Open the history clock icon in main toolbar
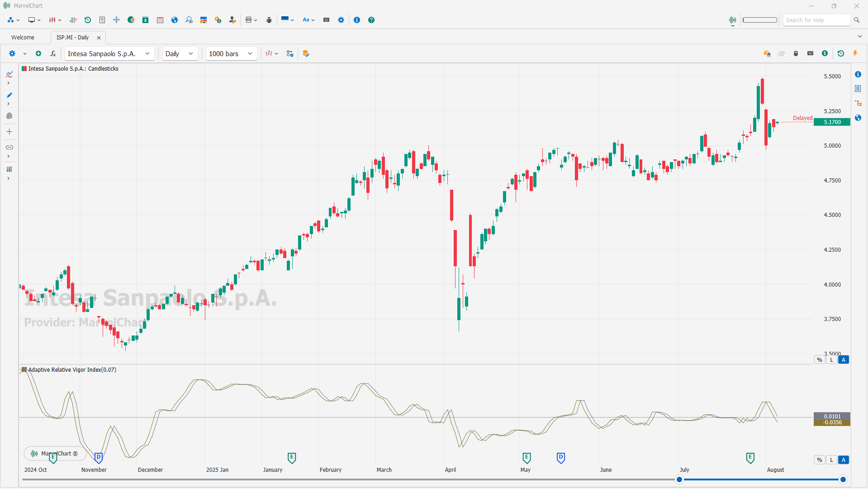Screen dimensions: 868x489 point(88,20)
